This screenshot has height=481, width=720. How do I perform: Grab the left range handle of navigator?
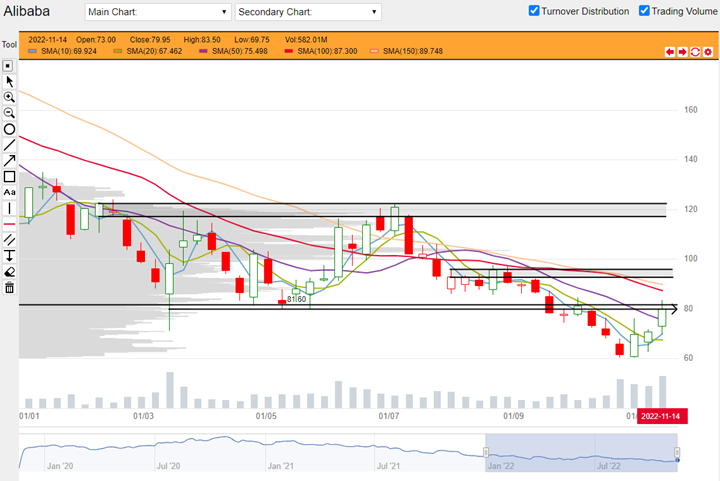click(x=486, y=452)
